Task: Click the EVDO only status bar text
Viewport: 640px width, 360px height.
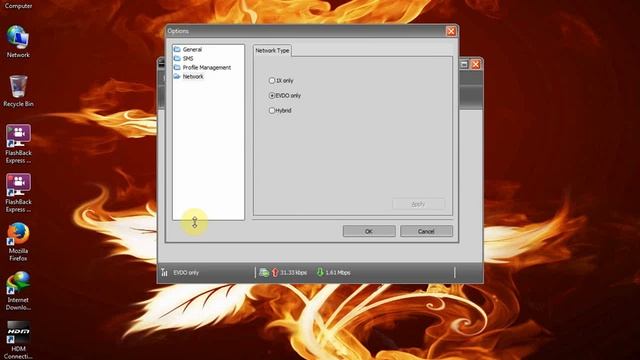Action: point(186,272)
